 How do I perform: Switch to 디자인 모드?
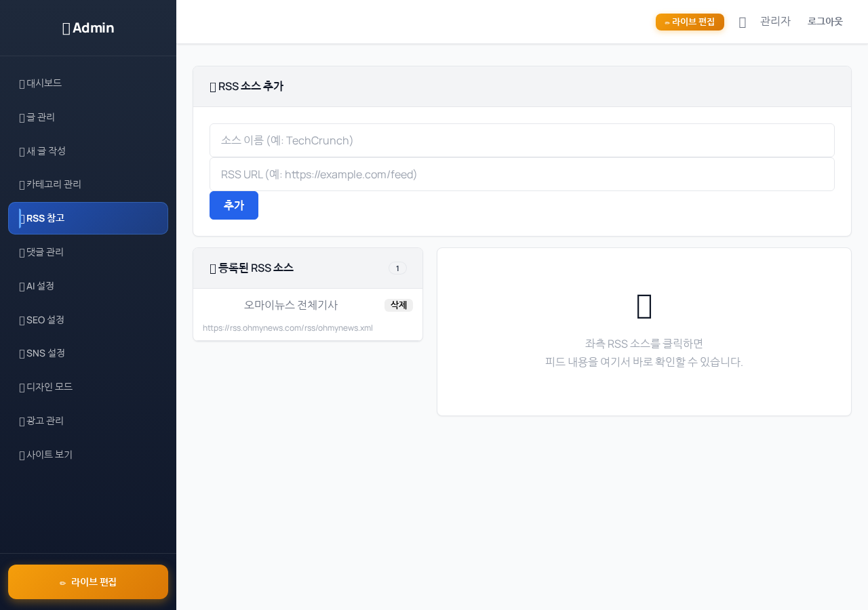49,387
